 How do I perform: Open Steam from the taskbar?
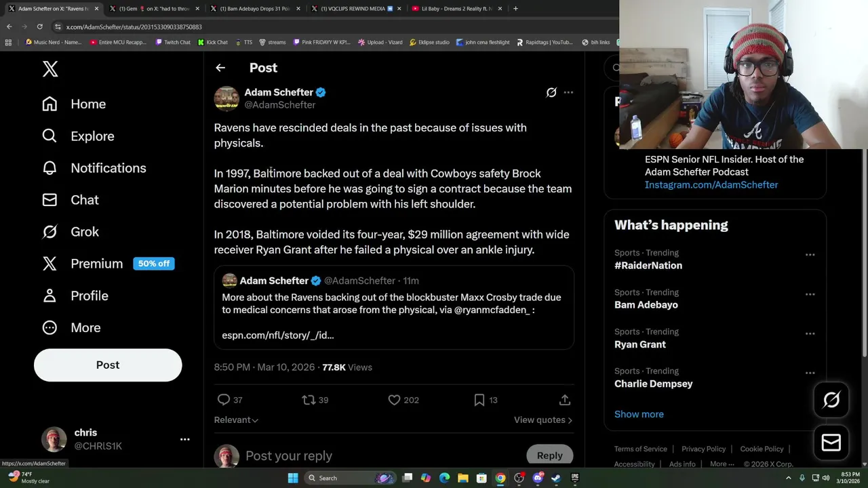tap(556, 478)
